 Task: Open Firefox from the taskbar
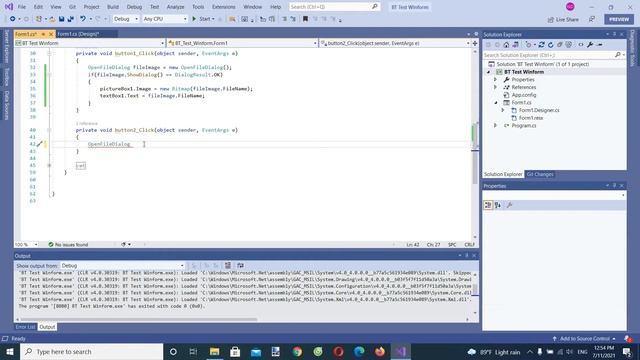coord(380,351)
